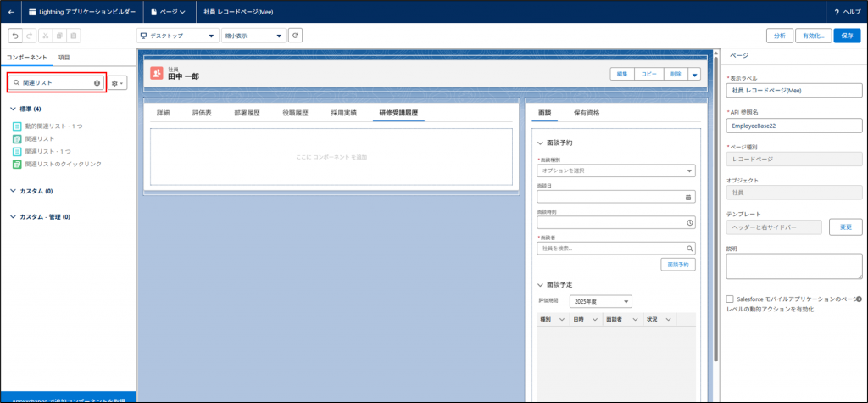868x403 pixels.
Task: Open the 保有資格 tab
Action: pyautogui.click(x=587, y=112)
